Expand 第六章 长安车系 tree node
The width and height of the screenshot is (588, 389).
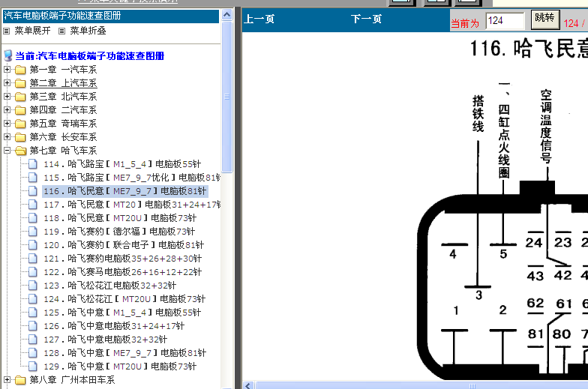point(7,136)
